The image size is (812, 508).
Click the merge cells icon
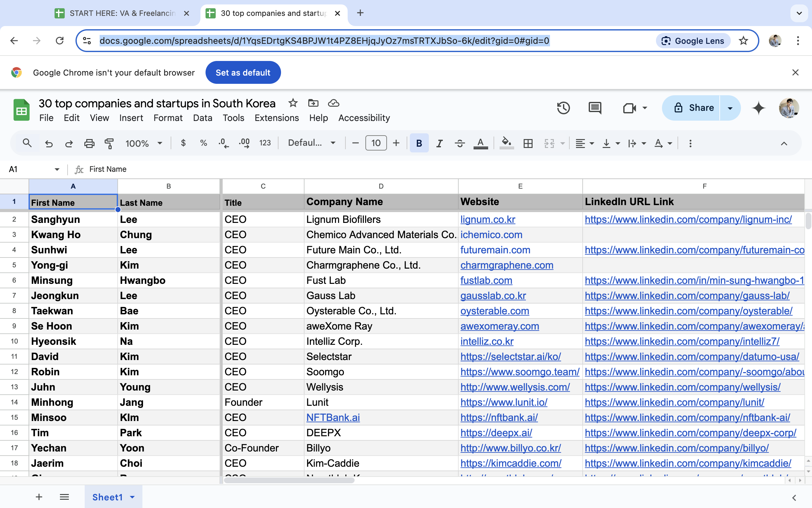tap(549, 144)
